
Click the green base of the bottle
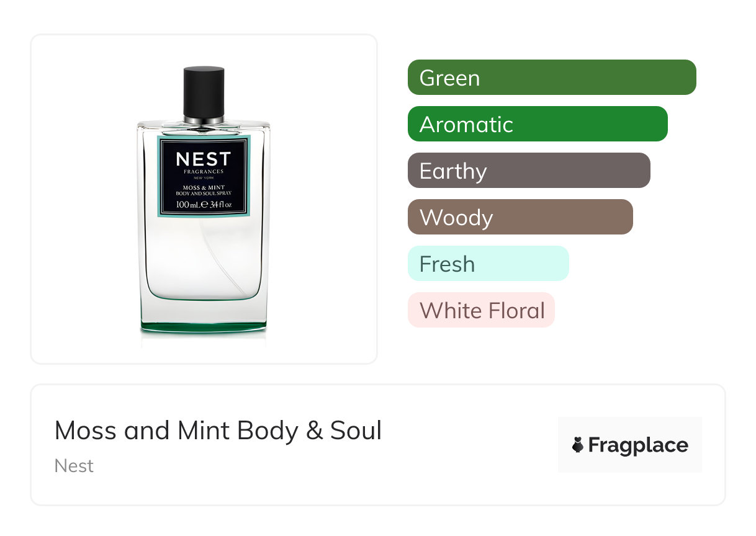pos(204,326)
